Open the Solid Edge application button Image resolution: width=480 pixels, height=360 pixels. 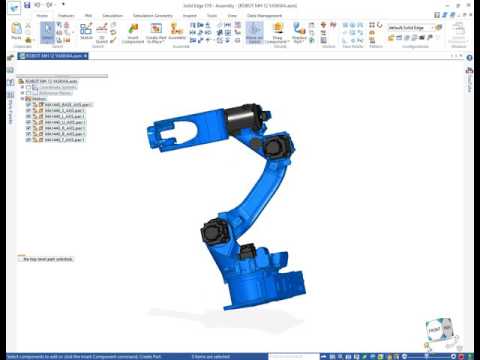[x=14, y=7]
